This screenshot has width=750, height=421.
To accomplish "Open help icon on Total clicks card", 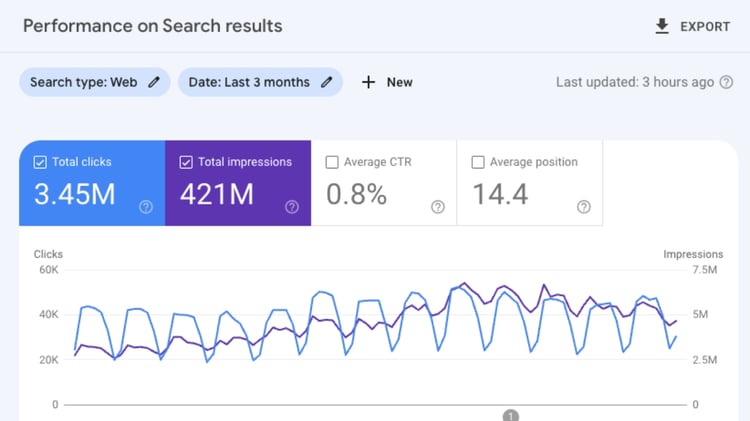I will (x=146, y=207).
